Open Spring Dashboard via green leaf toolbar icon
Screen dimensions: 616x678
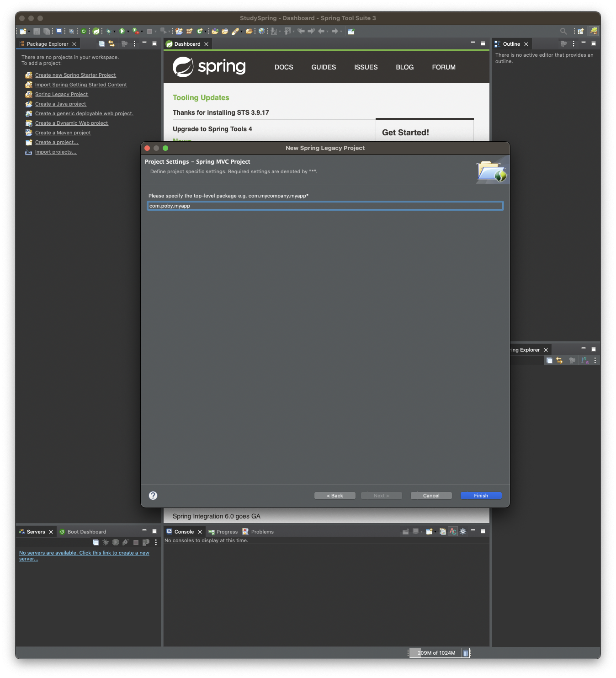click(x=96, y=31)
